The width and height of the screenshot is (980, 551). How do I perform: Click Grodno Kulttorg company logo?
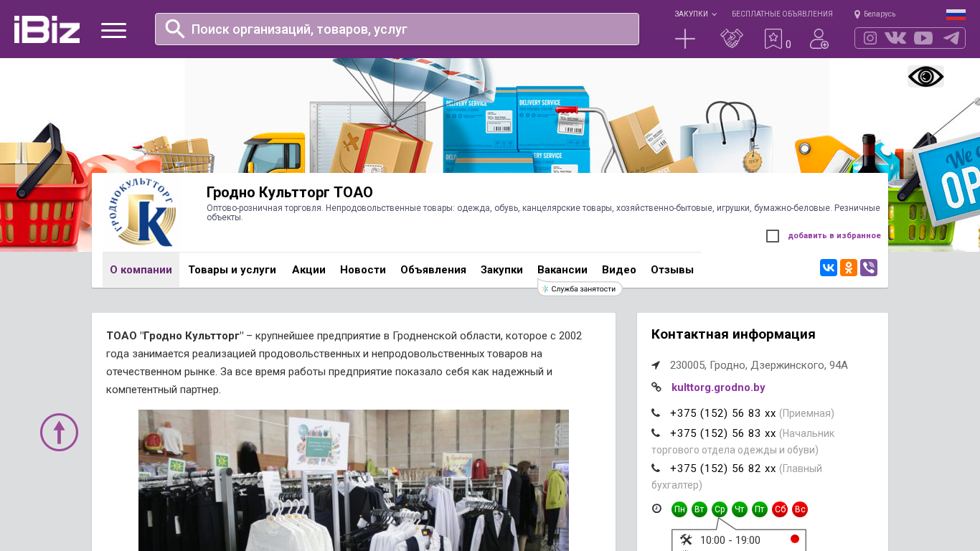143,212
